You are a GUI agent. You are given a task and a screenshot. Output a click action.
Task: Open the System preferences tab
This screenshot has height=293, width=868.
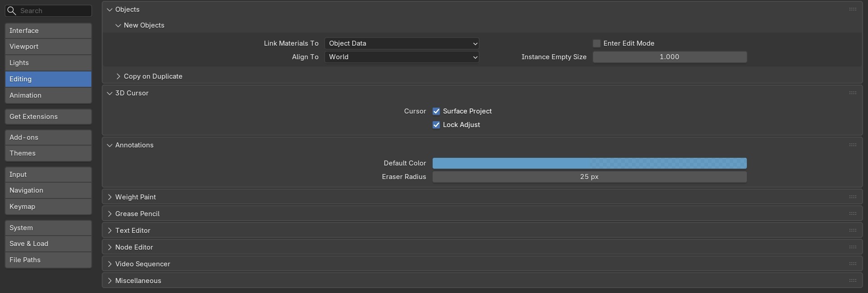[x=48, y=228]
